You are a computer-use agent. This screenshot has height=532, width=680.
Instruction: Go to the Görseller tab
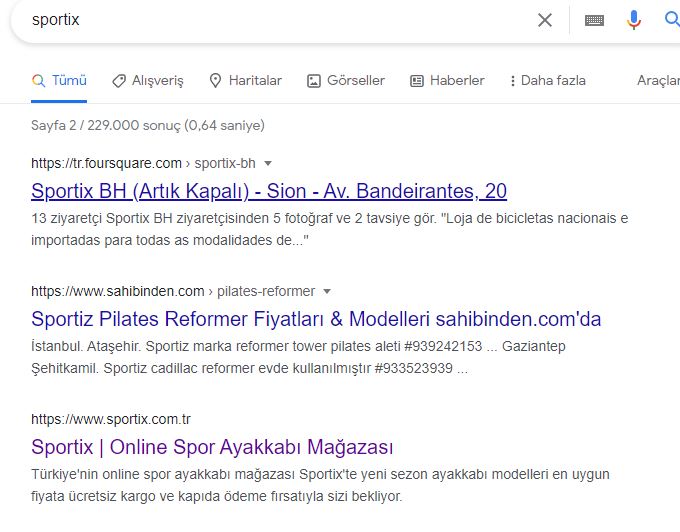point(346,81)
